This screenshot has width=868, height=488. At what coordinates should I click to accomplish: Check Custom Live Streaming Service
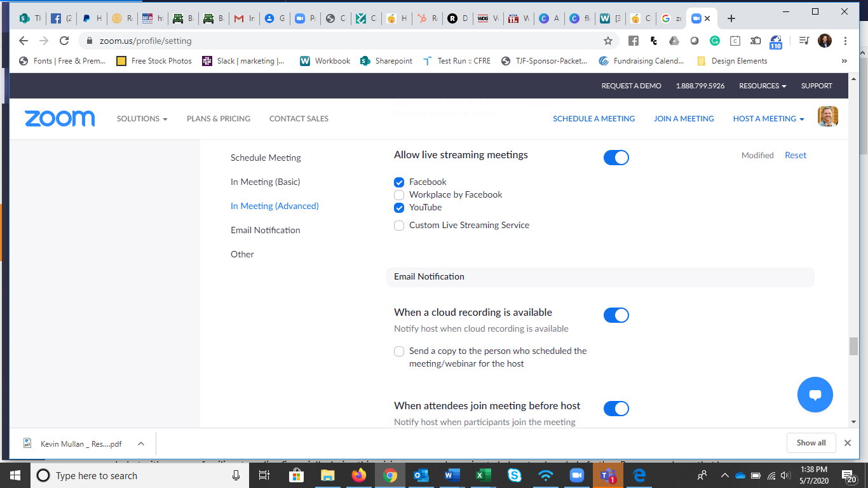click(399, 226)
